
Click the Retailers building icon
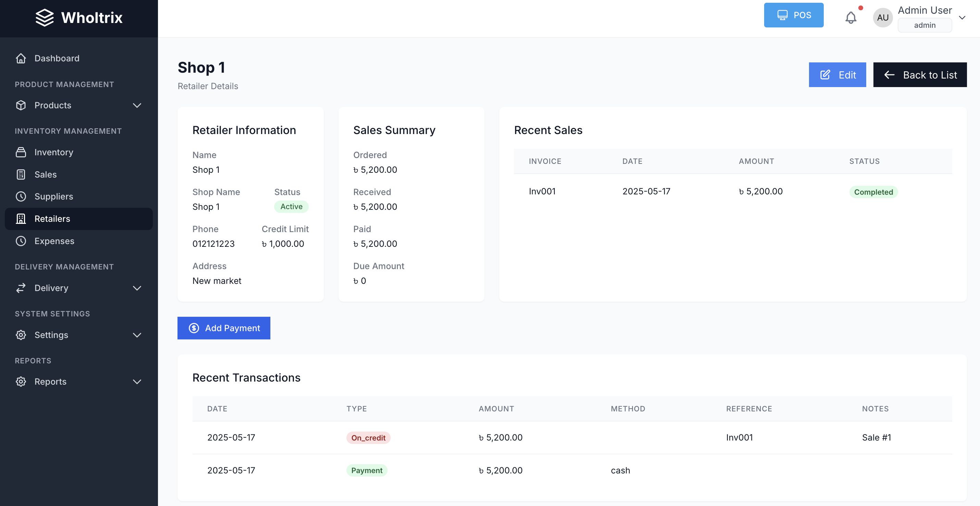point(21,218)
